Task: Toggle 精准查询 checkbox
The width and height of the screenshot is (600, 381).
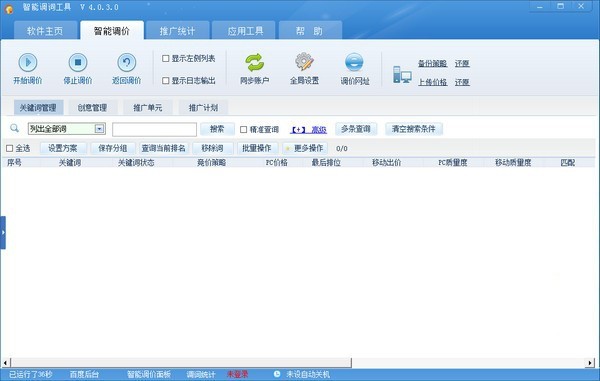Action: [x=243, y=130]
